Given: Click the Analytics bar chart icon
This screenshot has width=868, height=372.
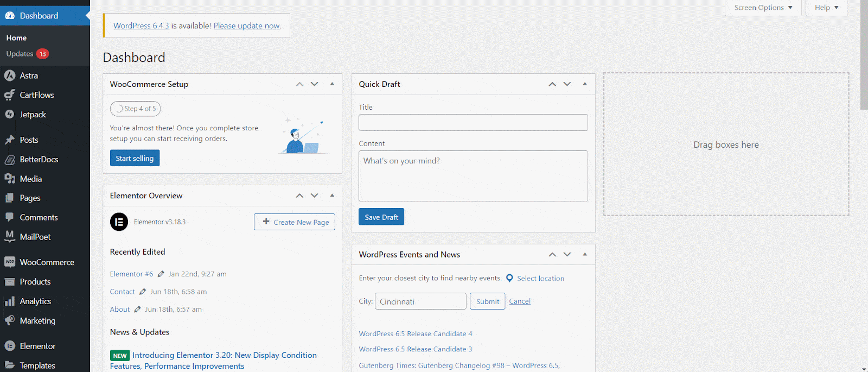Looking at the screenshot, I should (x=10, y=301).
